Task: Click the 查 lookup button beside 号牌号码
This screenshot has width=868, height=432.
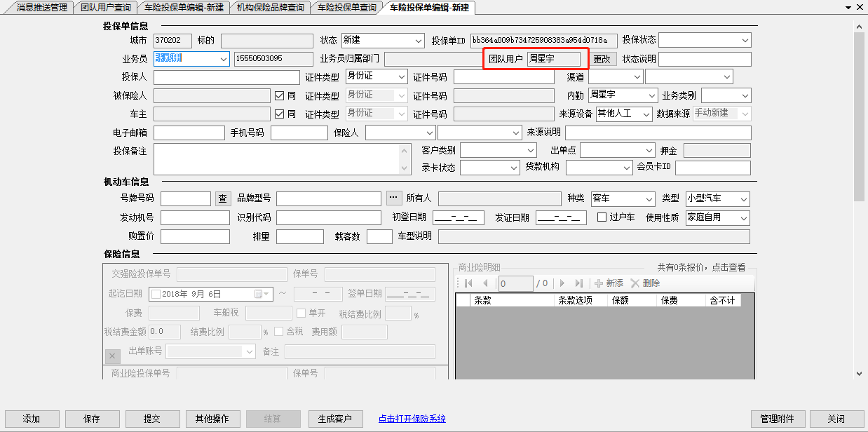Action: pos(223,199)
